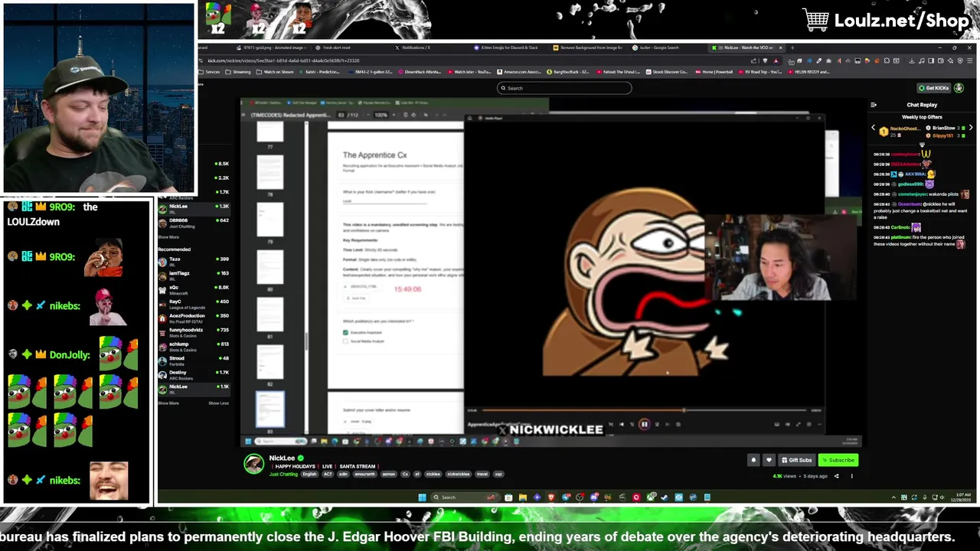
Task: Subscribe to NickLee channel
Action: coord(838,460)
